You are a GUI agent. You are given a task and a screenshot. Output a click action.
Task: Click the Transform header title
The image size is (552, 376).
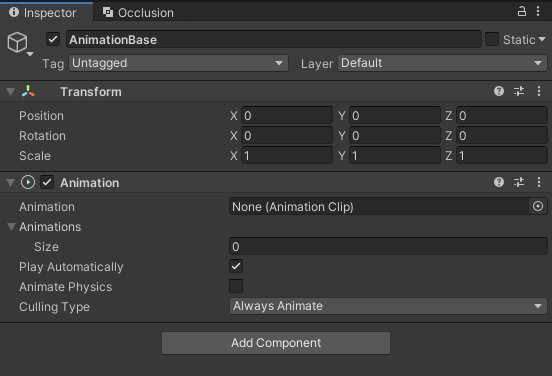tap(91, 92)
